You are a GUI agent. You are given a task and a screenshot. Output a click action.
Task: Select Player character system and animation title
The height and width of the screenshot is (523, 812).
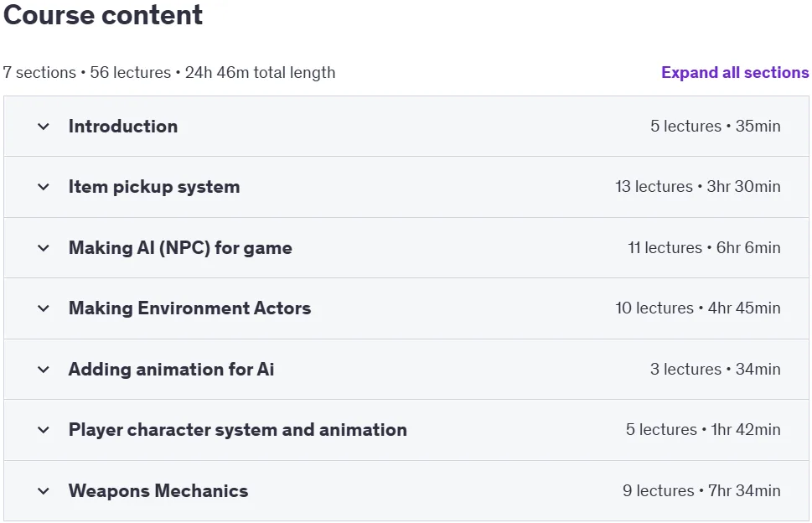pyautogui.click(x=238, y=430)
